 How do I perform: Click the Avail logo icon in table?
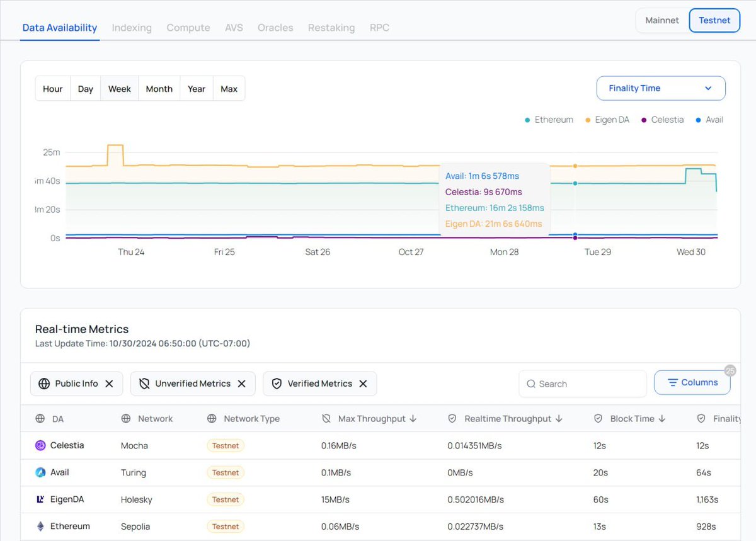tap(40, 472)
